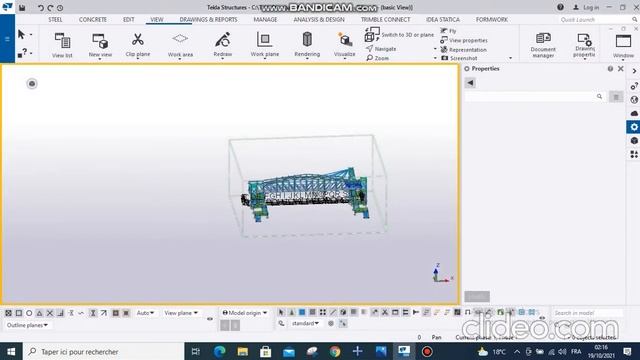Expand the Auto snap depth dropdown
This screenshot has width=640, height=360.
click(x=145, y=313)
